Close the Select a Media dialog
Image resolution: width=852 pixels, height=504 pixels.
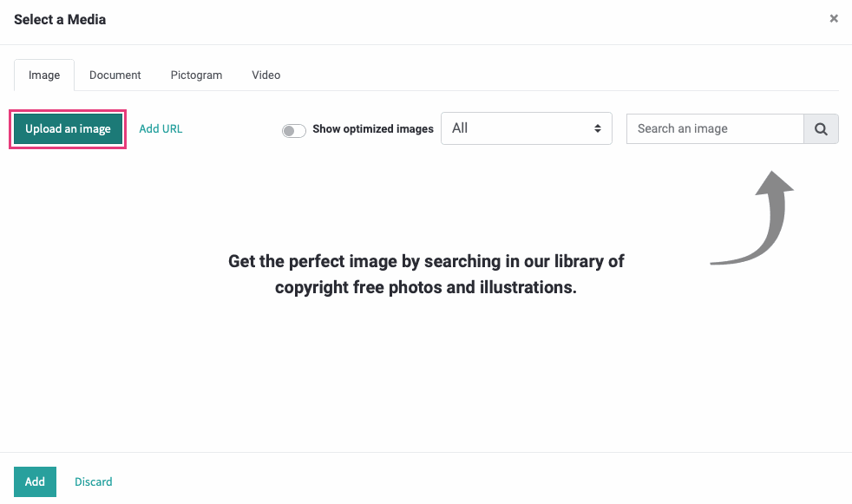834,19
